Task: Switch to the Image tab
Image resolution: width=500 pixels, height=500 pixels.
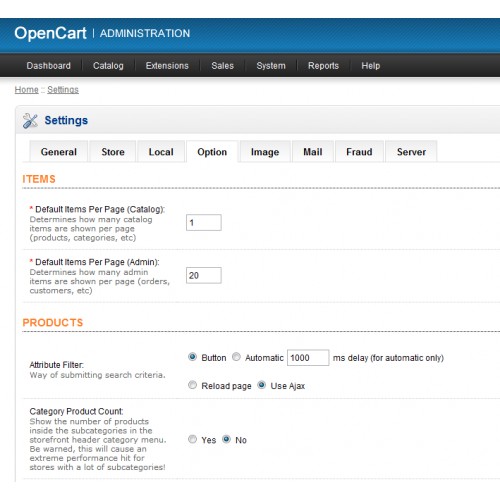Action: point(265,152)
